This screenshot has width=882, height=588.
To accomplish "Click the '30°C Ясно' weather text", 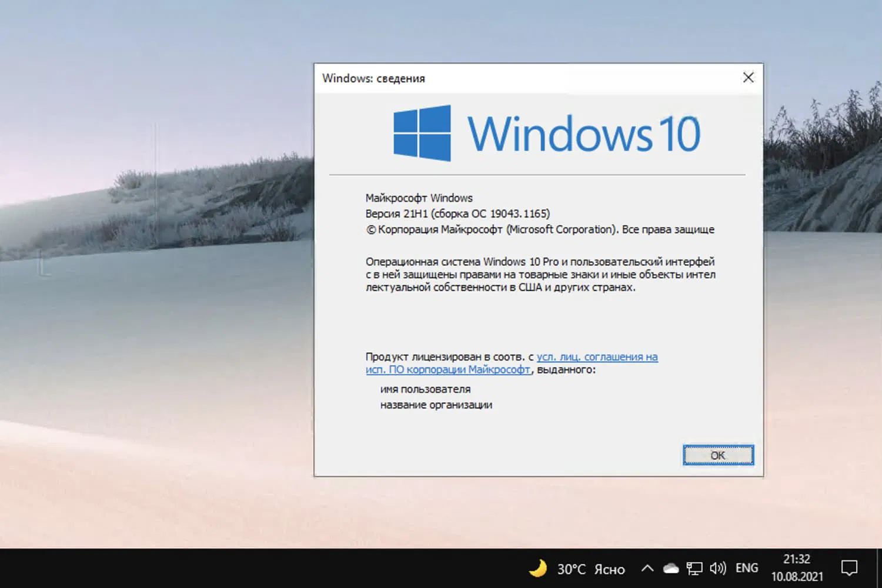I will (x=591, y=569).
